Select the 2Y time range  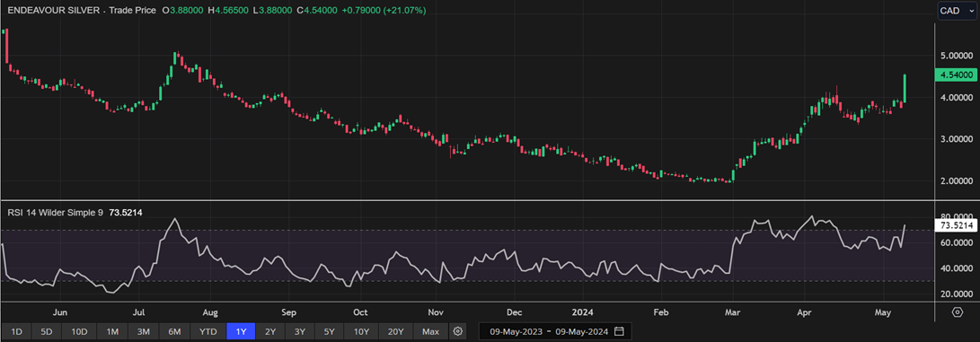(x=270, y=331)
